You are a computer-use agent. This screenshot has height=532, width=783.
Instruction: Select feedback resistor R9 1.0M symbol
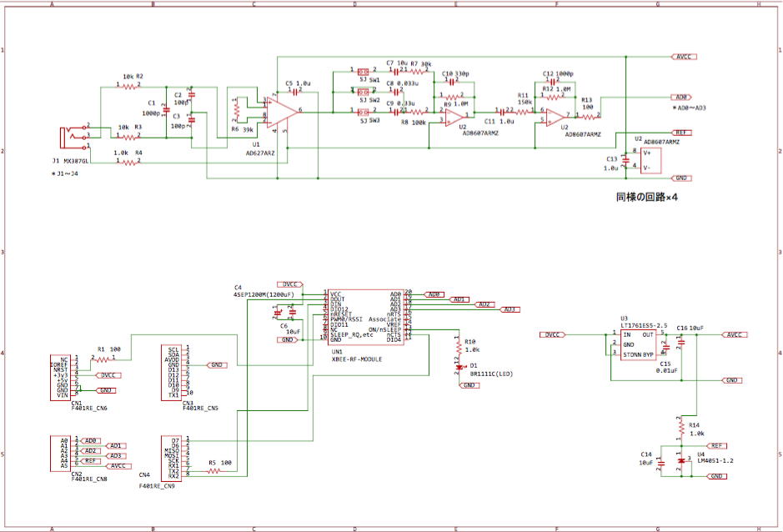click(x=453, y=97)
